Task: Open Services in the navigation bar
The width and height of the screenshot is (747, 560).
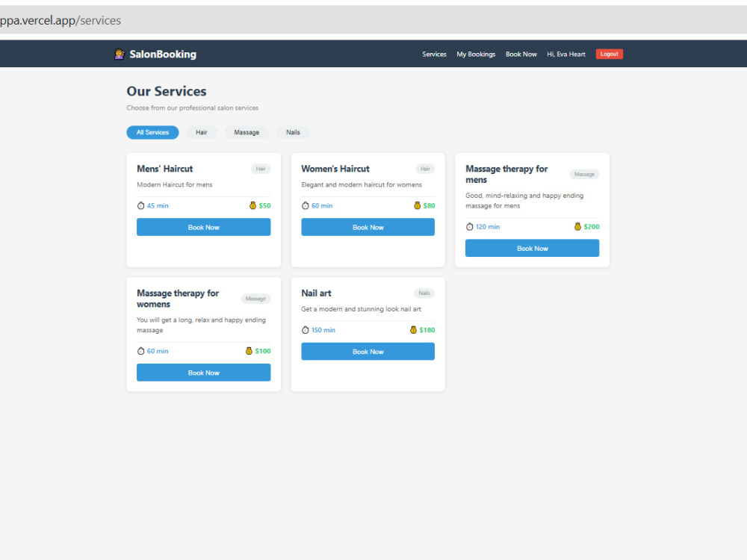Action: [x=435, y=55]
